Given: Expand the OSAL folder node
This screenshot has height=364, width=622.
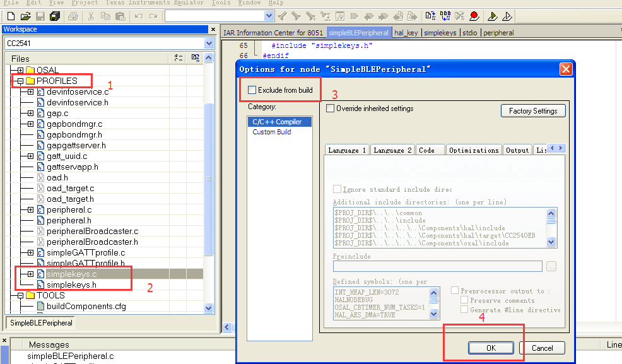Looking at the screenshot, I should tap(20, 70).
